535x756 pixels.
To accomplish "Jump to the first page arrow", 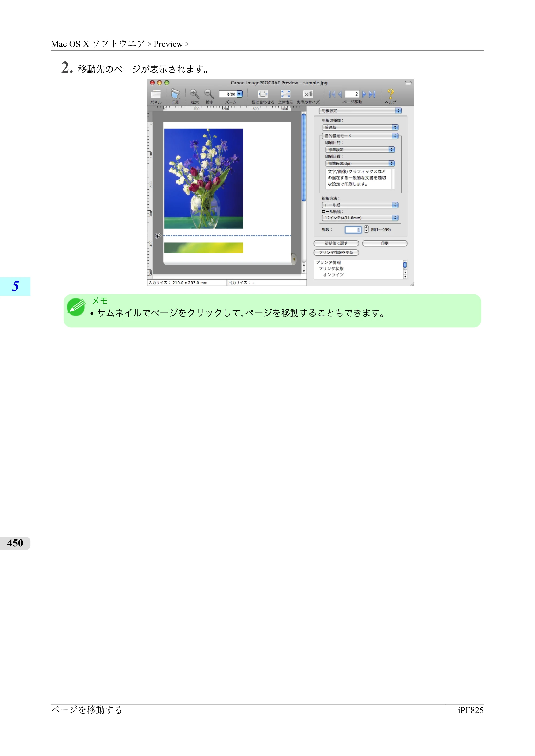I will pyautogui.click(x=332, y=95).
